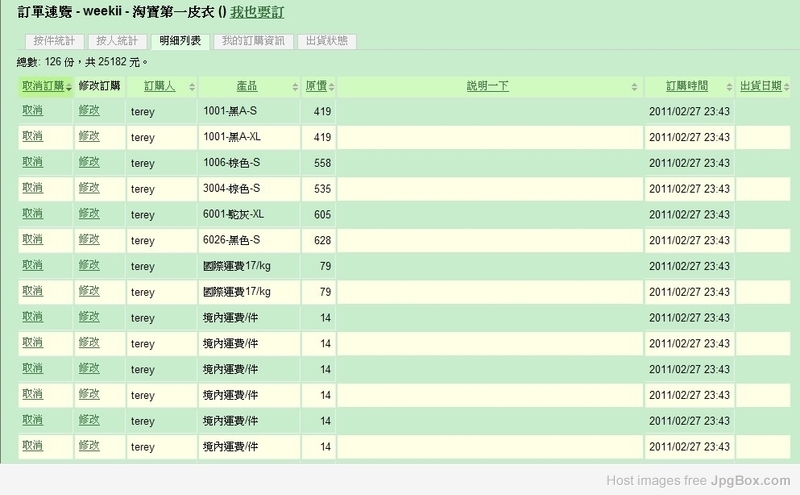800x495 pixels.
Task: Cancel the 1001-黑A-S order via 取消
Action: coord(31,111)
